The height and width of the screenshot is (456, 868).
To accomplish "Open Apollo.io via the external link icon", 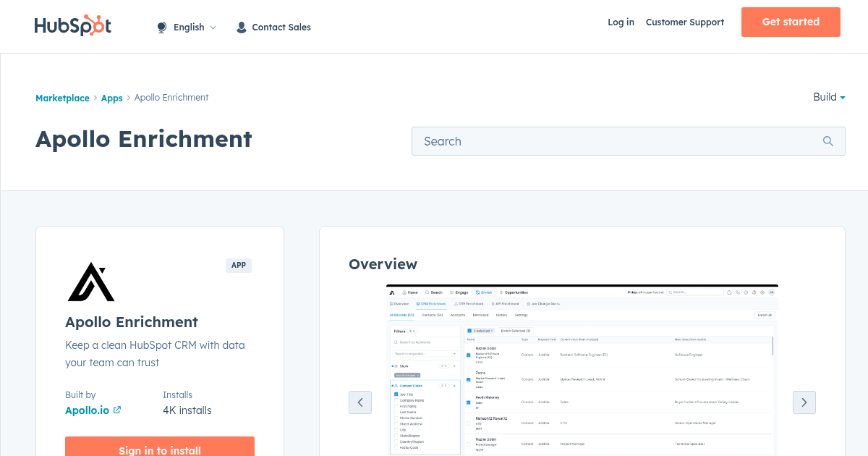I will point(117,410).
